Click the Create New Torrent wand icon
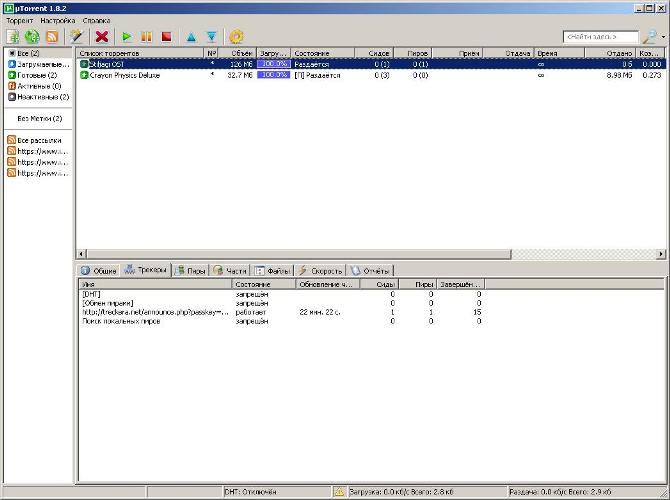Viewport: 670px width, 500px height. click(x=77, y=37)
